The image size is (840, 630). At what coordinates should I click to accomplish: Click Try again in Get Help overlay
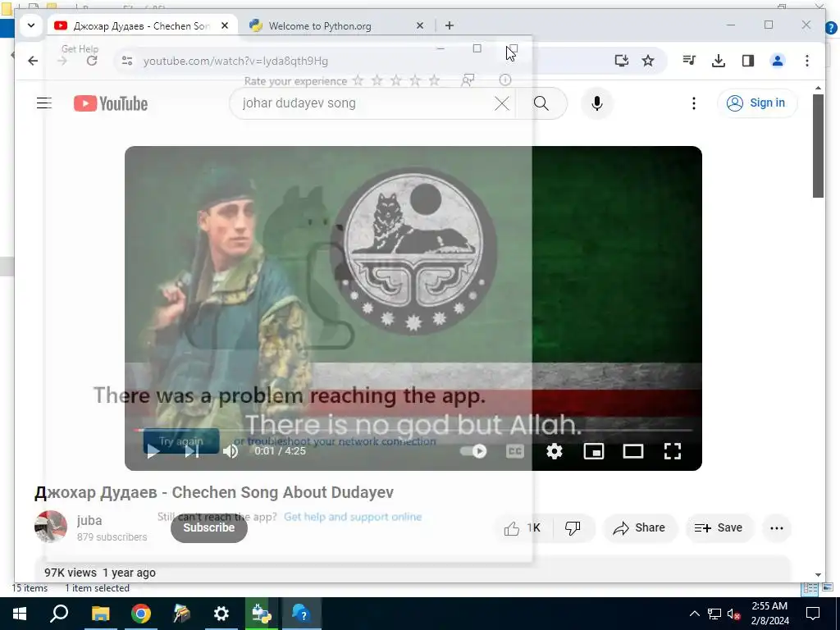coord(181,441)
